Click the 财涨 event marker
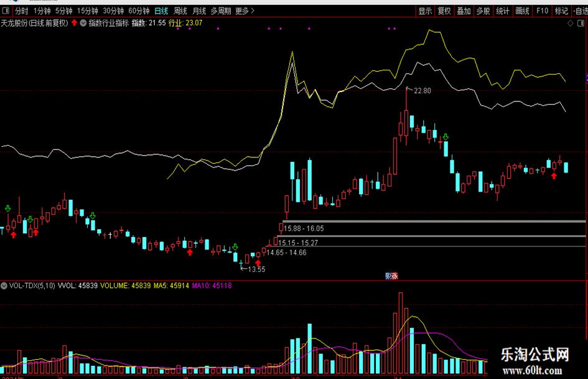The image size is (588, 379). click(391, 276)
